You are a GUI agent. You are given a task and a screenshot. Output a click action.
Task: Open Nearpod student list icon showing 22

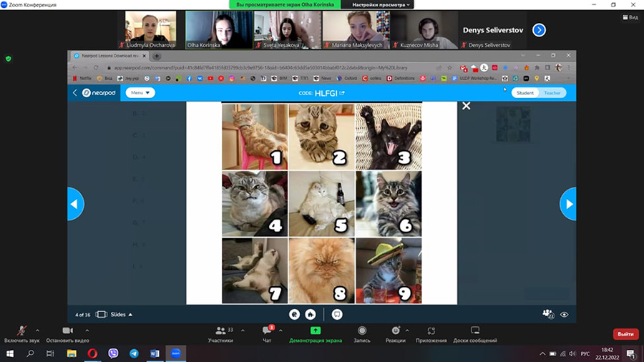pyautogui.click(x=548, y=314)
